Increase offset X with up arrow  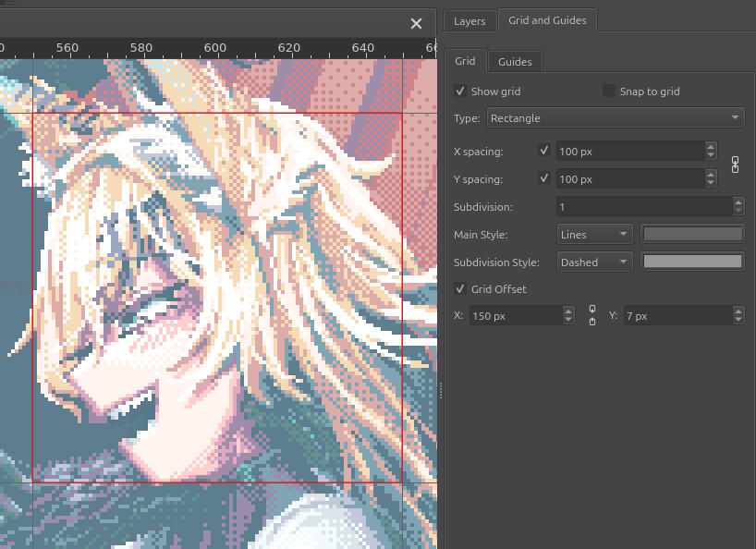[x=568, y=311]
